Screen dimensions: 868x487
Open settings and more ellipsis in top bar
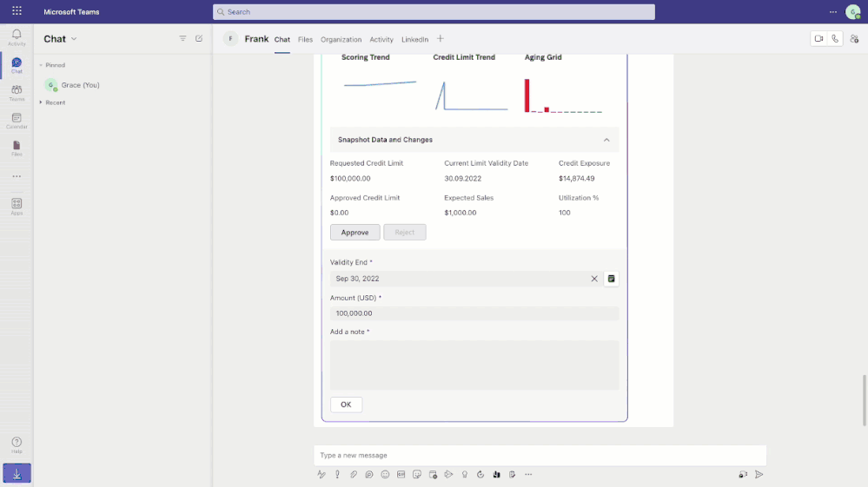pos(833,11)
